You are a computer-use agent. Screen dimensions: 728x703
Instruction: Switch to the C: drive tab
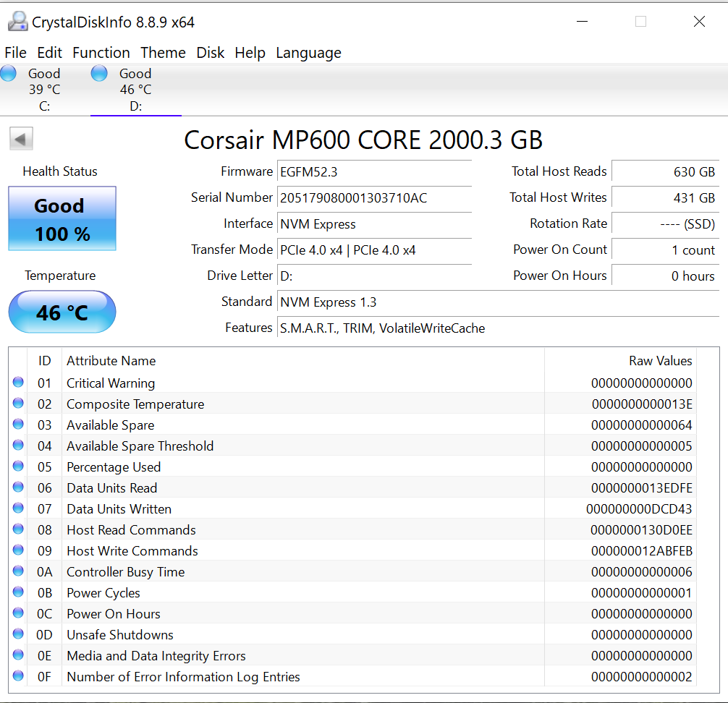[x=44, y=90]
